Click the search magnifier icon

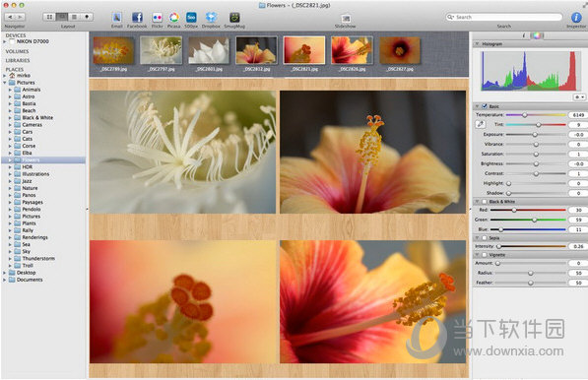click(x=450, y=17)
